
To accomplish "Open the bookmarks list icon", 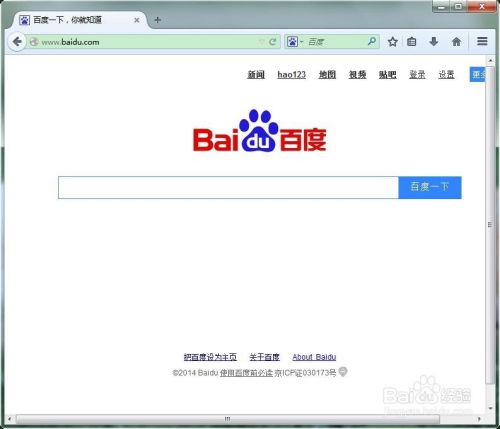I will [x=412, y=42].
